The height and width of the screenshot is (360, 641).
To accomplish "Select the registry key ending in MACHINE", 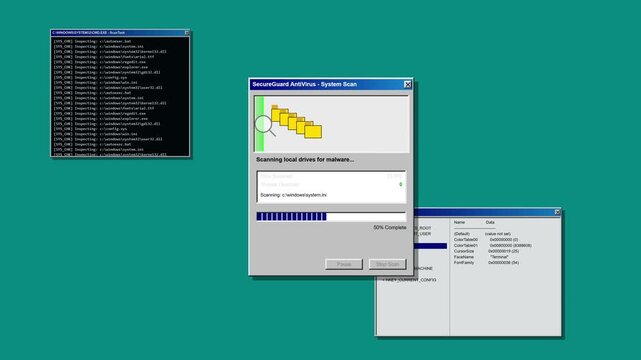I will (423, 268).
